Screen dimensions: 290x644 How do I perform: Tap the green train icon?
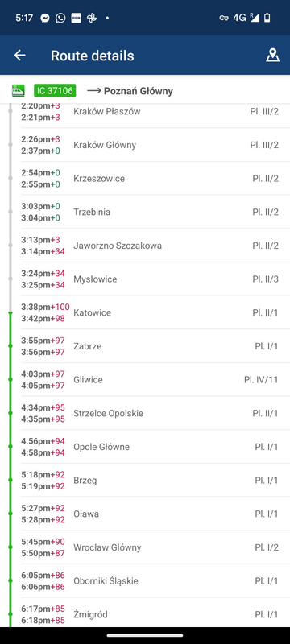(18, 90)
